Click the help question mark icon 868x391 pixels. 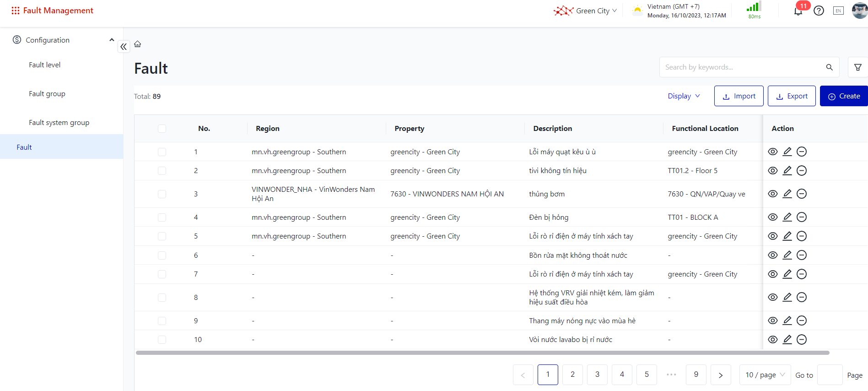point(819,11)
